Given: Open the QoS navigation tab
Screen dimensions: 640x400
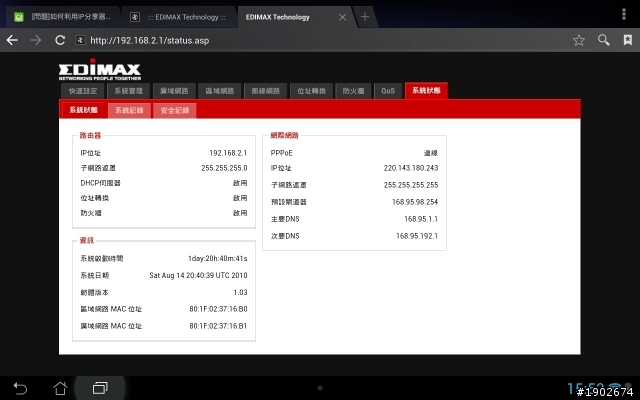Looking at the screenshot, I should [x=388, y=91].
